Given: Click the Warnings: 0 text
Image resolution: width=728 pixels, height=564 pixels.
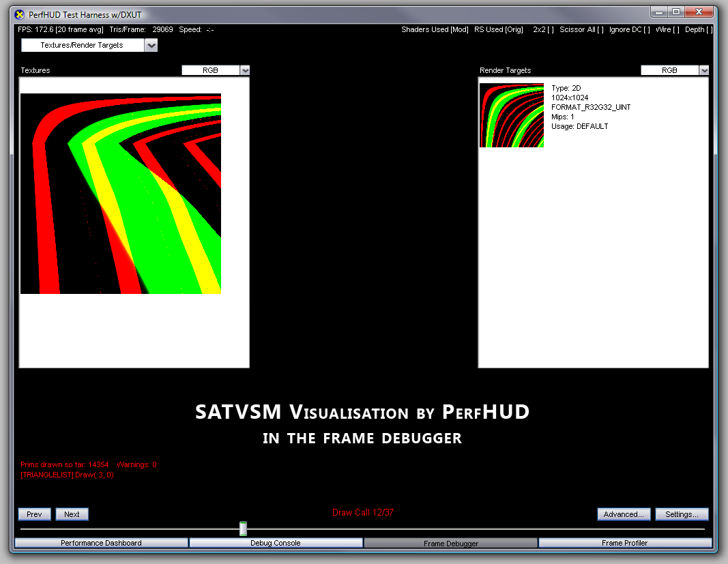Looking at the screenshot, I should tap(137, 464).
